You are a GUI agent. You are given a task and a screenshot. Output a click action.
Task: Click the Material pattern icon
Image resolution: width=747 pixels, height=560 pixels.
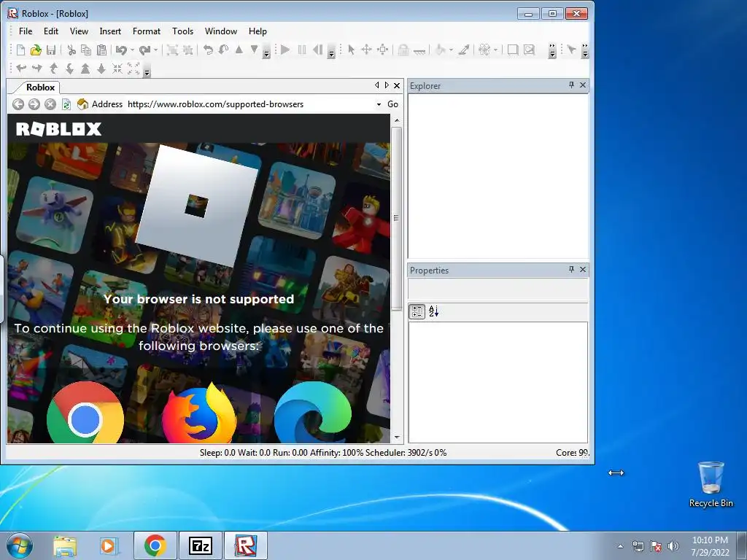pos(484,50)
